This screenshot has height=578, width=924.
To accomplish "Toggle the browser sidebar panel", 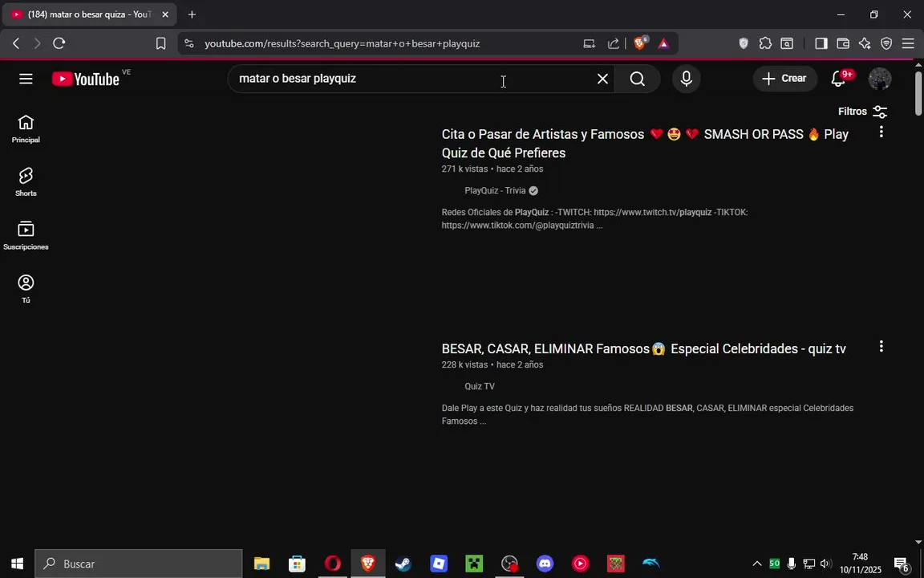I will pyautogui.click(x=821, y=43).
